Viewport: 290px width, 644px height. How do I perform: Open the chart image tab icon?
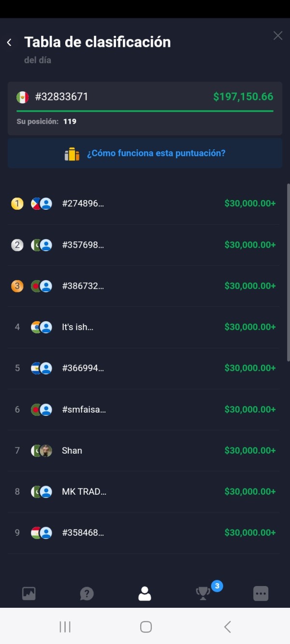click(x=29, y=593)
